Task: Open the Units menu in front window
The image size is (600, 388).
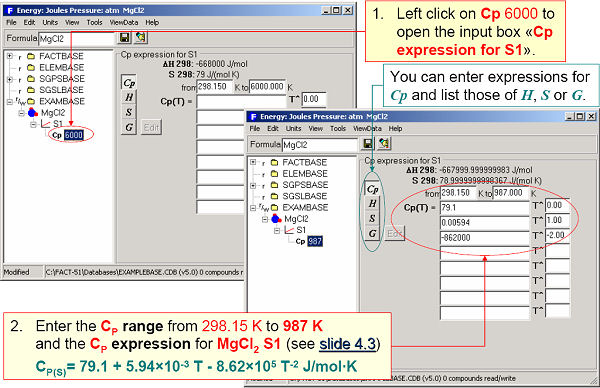Action: point(293,129)
